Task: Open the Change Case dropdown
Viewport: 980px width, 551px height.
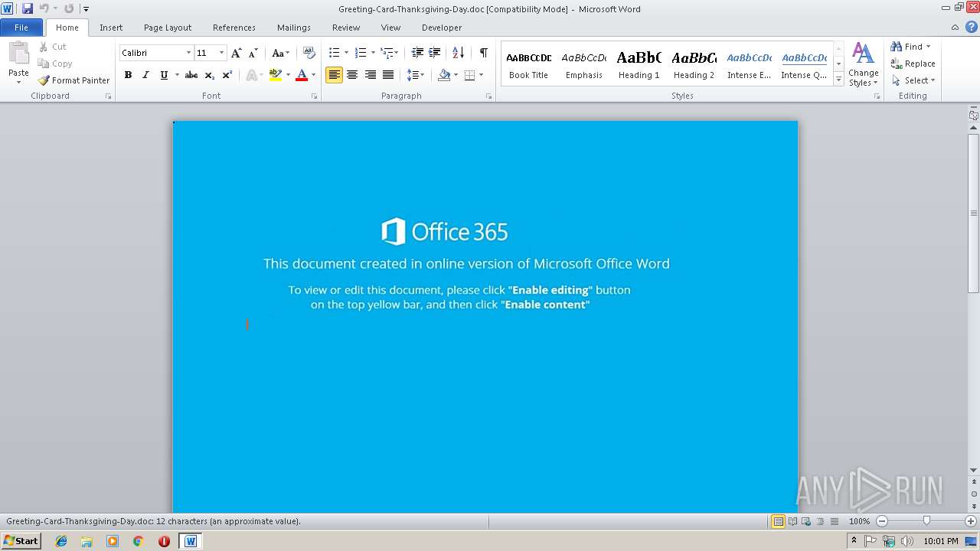Action: click(x=280, y=53)
